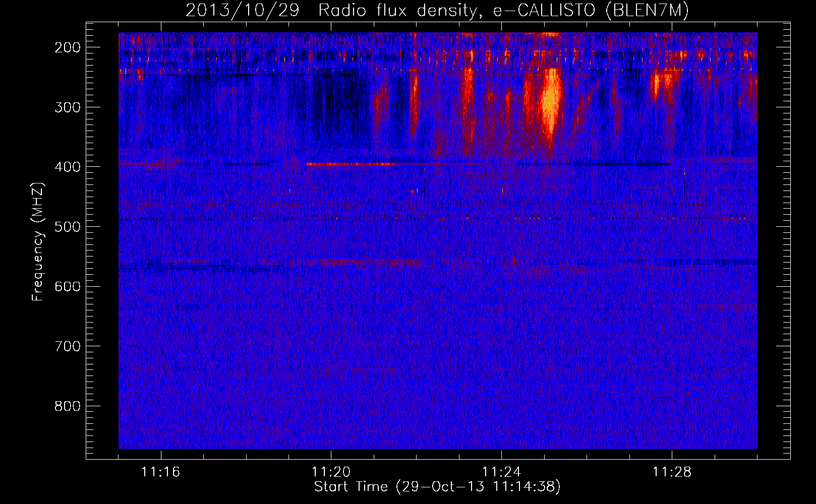Click the red horizontal line near 400 MHz
Screen dimensions: 816x504
click(x=351, y=164)
